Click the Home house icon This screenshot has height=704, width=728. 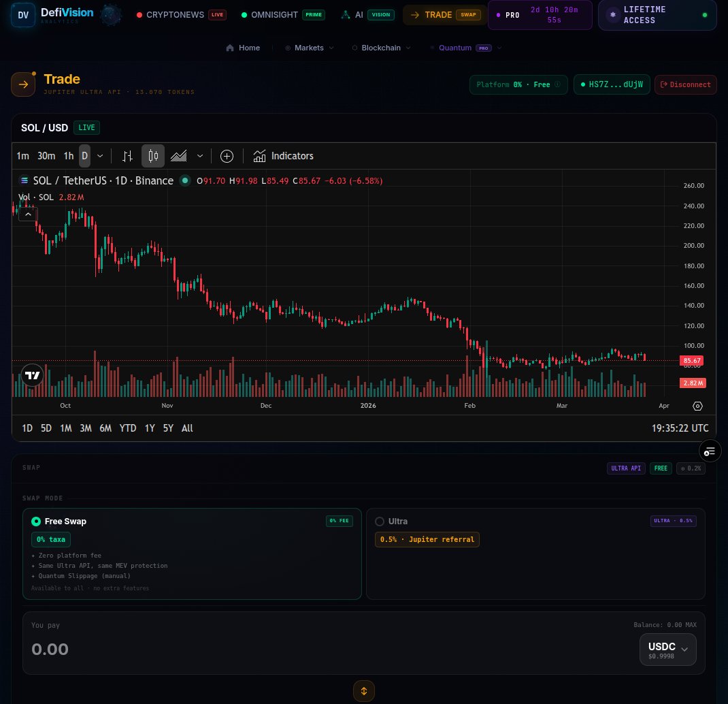click(230, 48)
